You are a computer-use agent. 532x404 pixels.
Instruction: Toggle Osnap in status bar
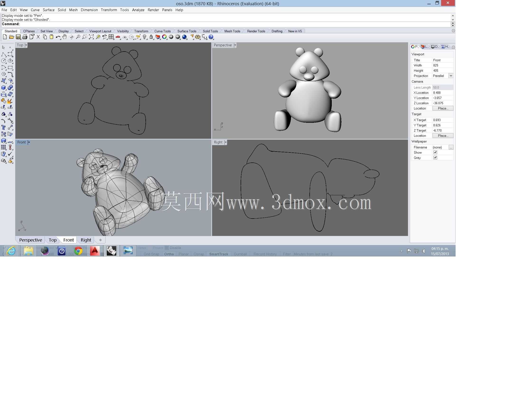(199, 254)
